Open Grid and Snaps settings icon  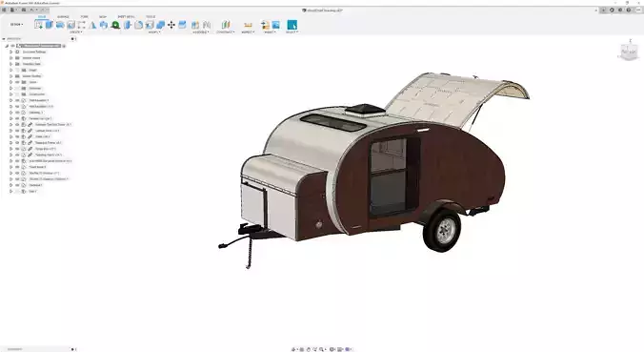click(340, 349)
